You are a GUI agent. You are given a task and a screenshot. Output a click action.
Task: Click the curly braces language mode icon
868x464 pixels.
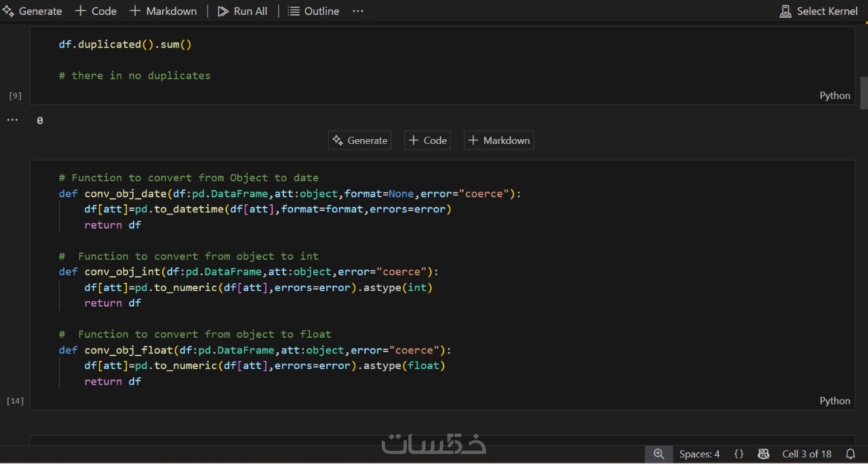click(739, 454)
